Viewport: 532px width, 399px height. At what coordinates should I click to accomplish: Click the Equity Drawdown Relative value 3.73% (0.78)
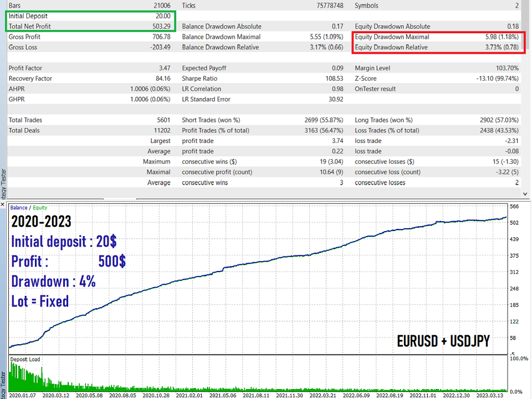[502, 47]
